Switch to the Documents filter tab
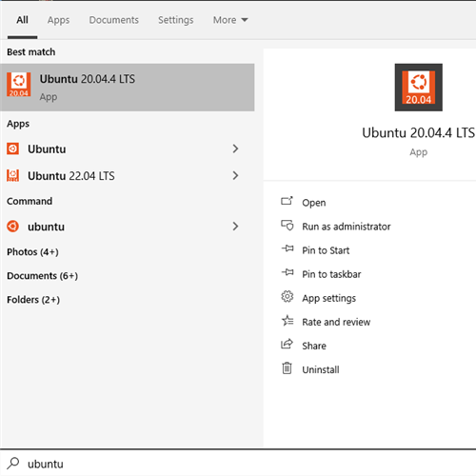The image size is (476, 476). (x=113, y=20)
